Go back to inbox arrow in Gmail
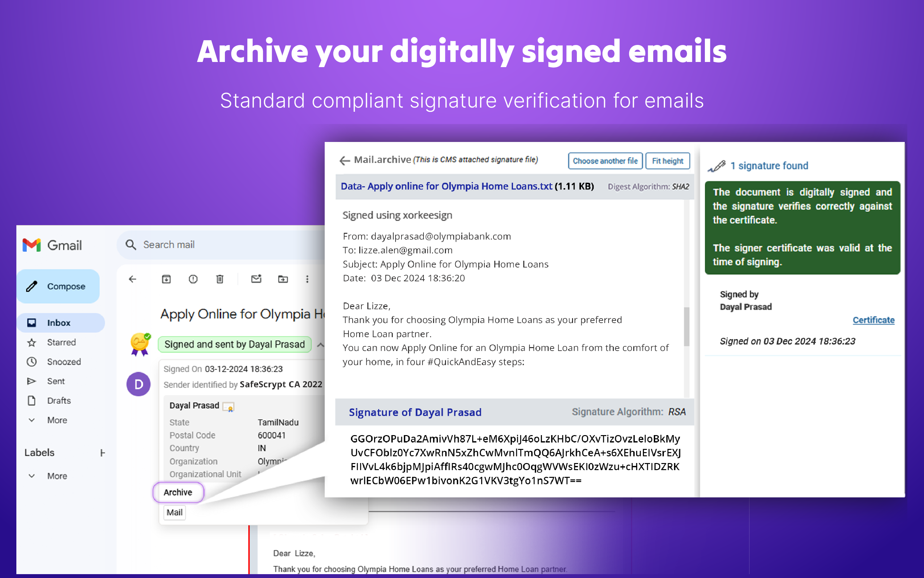 click(133, 279)
